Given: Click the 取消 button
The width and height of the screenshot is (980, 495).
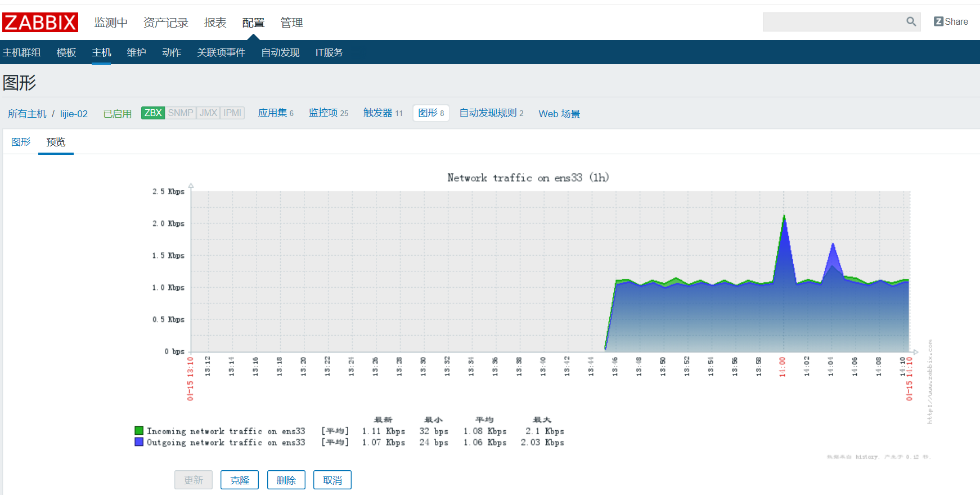Looking at the screenshot, I should (332, 480).
